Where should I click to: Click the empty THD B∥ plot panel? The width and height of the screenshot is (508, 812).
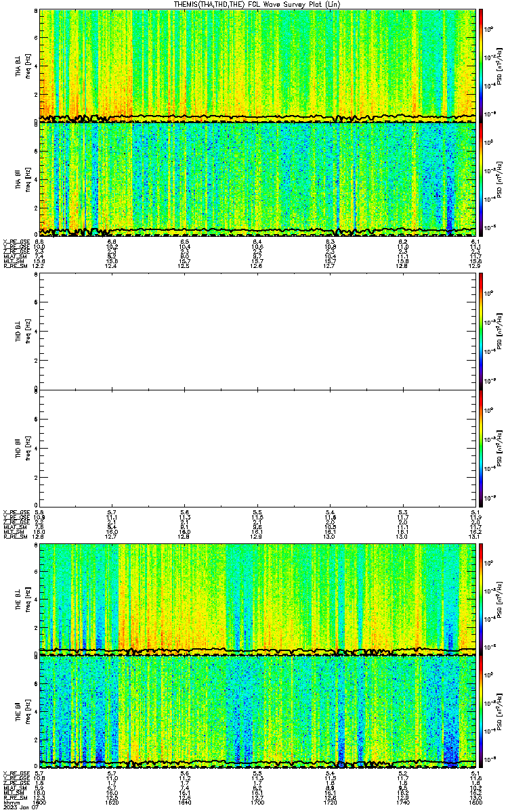click(258, 445)
